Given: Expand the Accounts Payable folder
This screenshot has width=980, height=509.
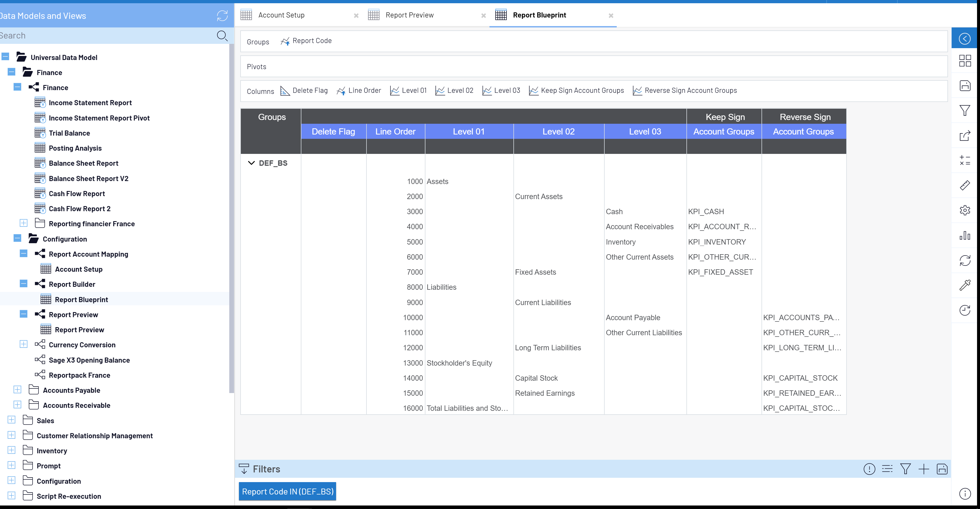Looking at the screenshot, I should tap(17, 390).
